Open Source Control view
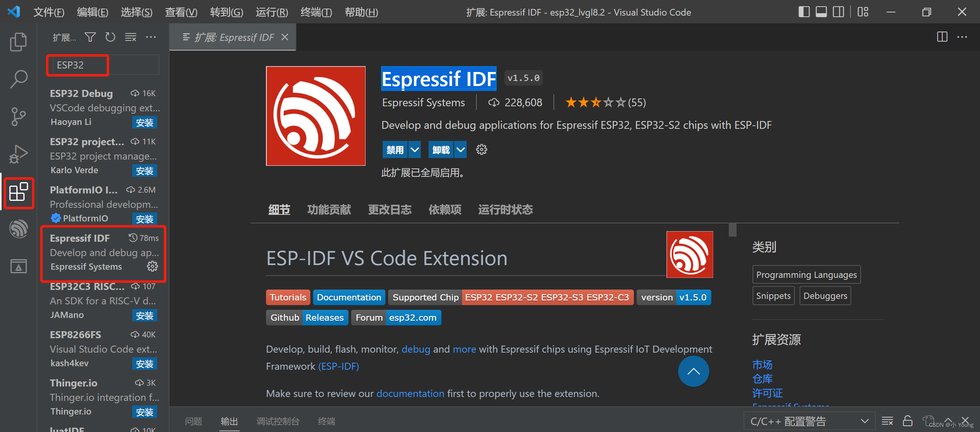This screenshot has height=432, width=980. click(18, 116)
